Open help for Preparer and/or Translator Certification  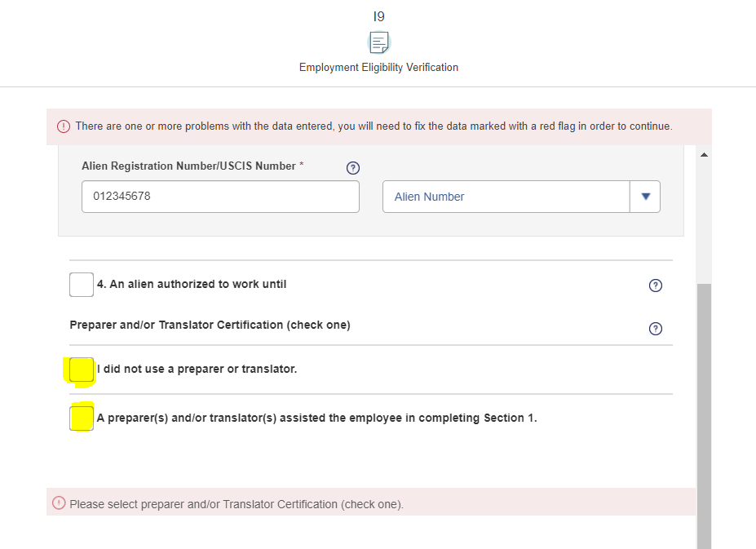pyautogui.click(x=655, y=329)
